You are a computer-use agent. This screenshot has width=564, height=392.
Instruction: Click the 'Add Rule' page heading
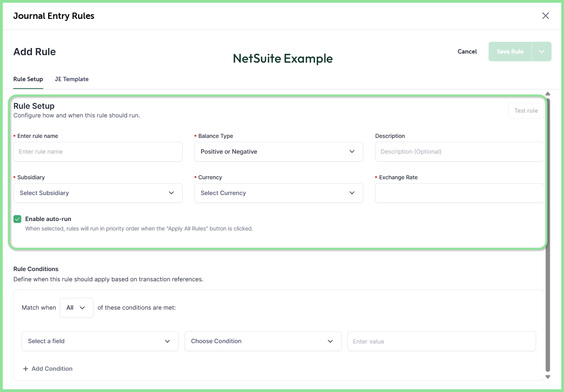coord(35,52)
